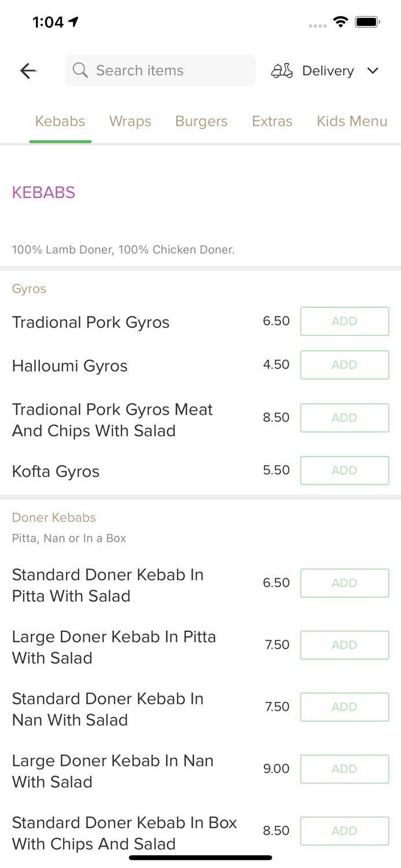Screen dimensions: 401x868
Task: Select the Extras tab
Action: click(272, 121)
